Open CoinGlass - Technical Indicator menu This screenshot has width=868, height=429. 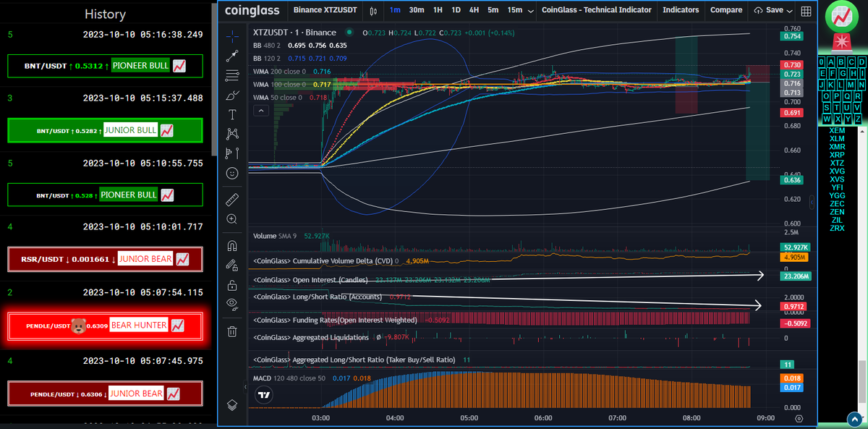point(597,10)
